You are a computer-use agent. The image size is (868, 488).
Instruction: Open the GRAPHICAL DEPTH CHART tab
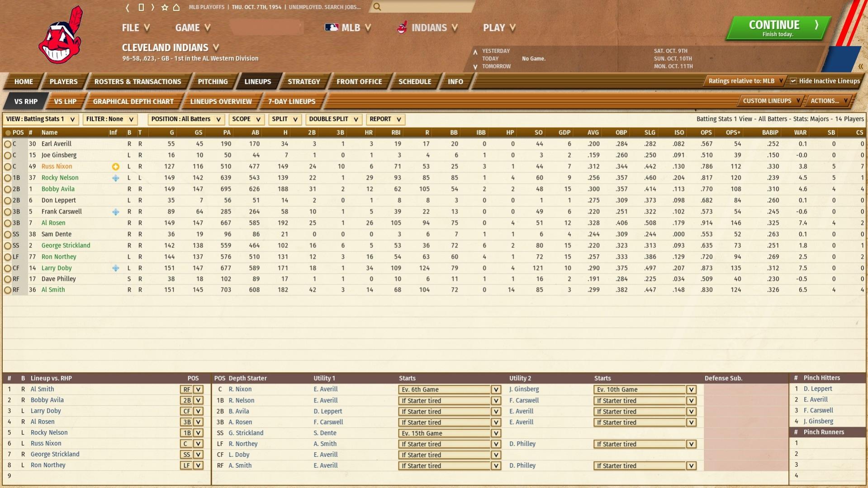point(133,101)
